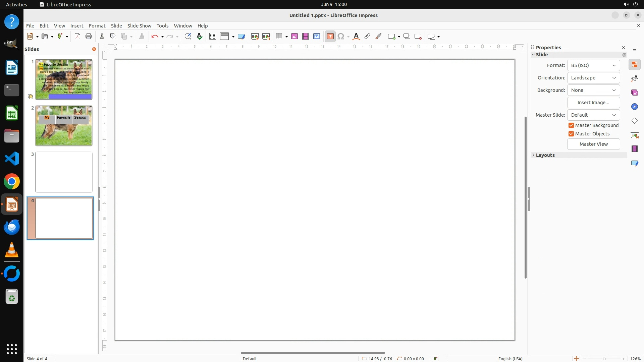
Task: Click the Print icon in the toolbar
Action: pyautogui.click(x=89, y=37)
